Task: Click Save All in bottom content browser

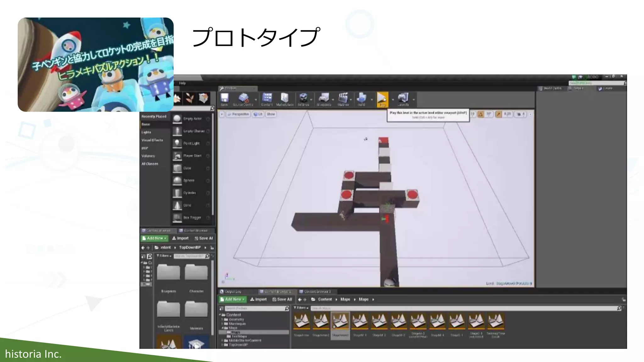Action: coord(282,299)
